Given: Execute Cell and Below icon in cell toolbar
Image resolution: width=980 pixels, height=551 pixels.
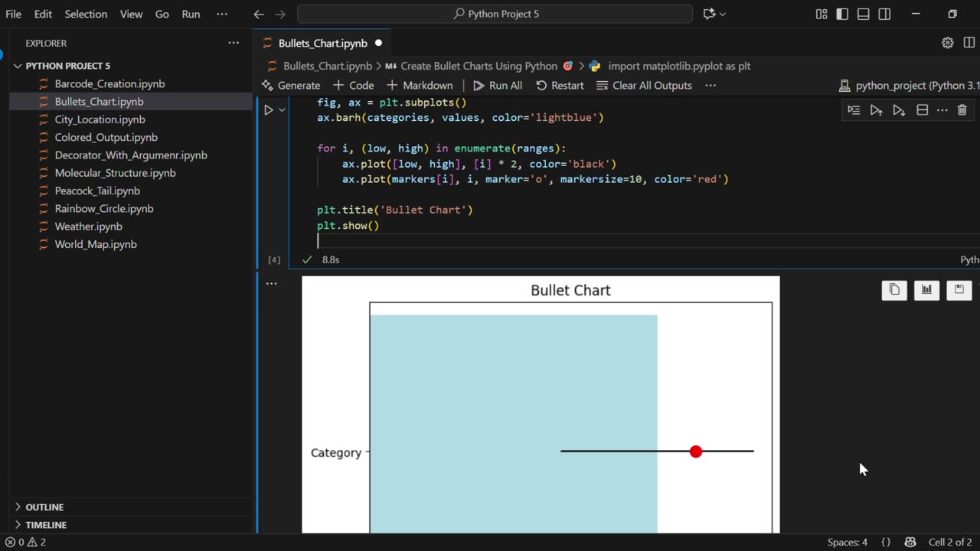Looking at the screenshot, I should (x=899, y=110).
